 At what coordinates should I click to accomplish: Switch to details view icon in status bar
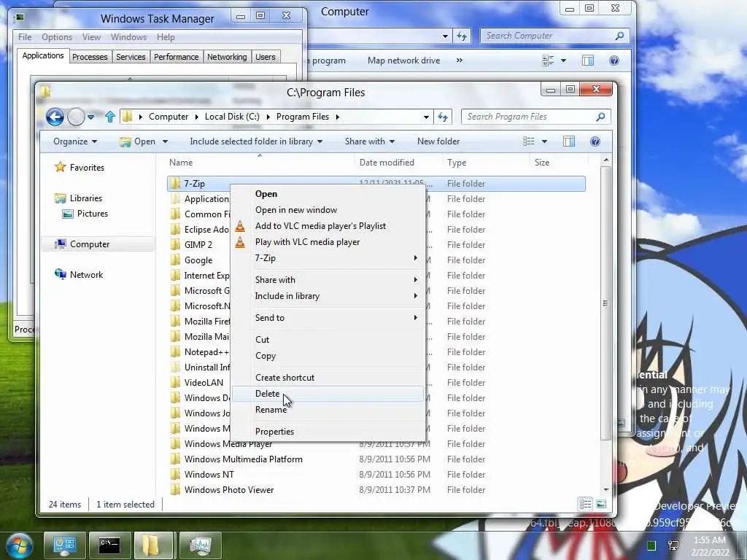(x=586, y=504)
